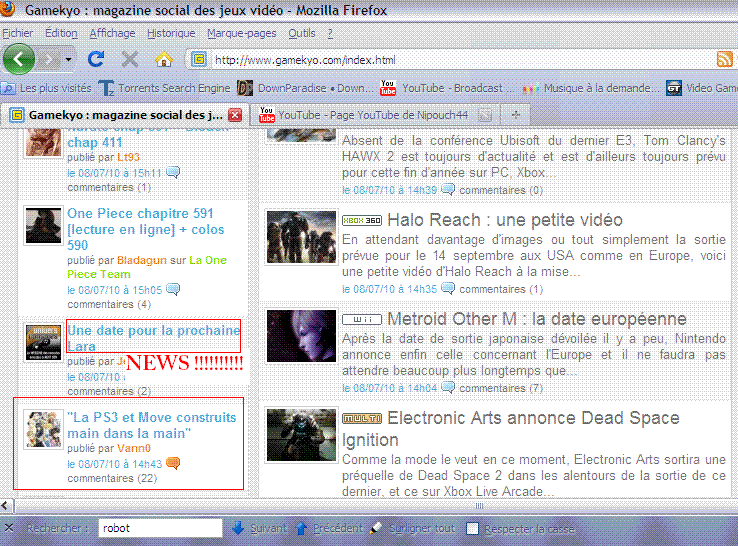Open Une date pour la prochaine Lara

pyautogui.click(x=153, y=337)
